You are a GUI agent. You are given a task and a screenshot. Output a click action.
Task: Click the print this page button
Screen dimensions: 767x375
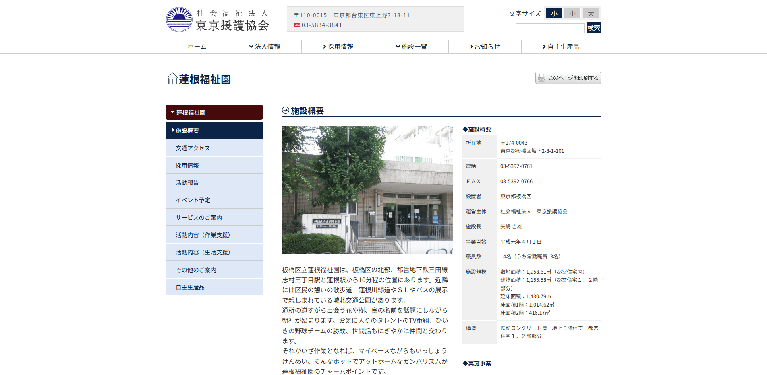pos(567,78)
